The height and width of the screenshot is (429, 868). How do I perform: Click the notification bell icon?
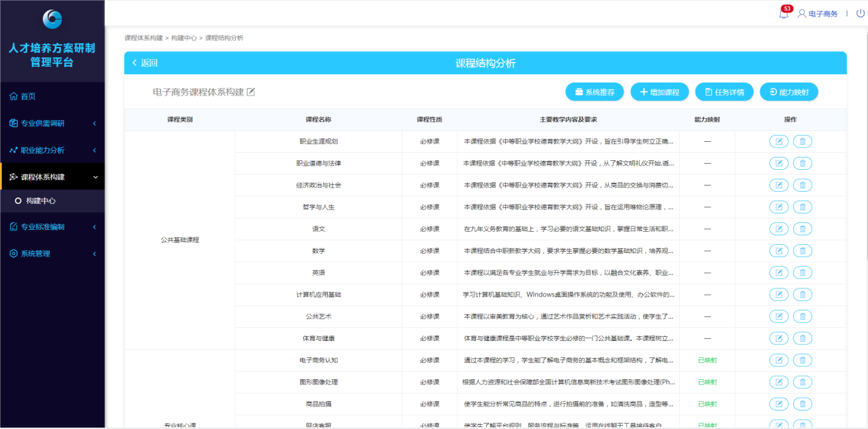click(783, 14)
